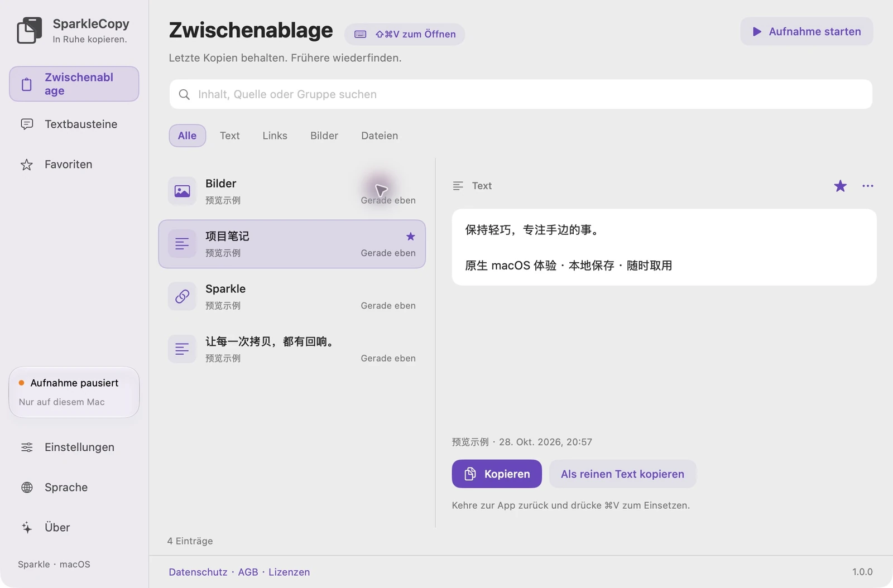Screen dimensions: 893x588
Task: Click the magnifier icon in the search bar
Action: tap(184, 95)
